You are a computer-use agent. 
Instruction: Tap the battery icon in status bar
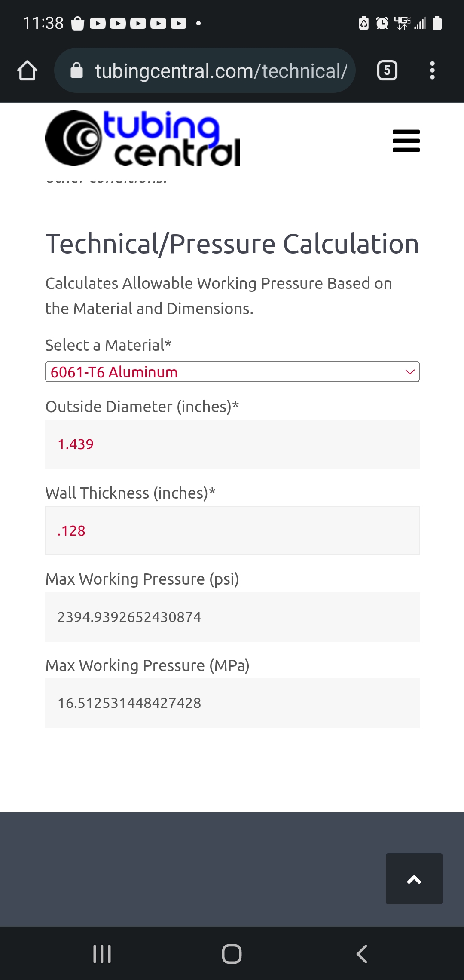pyautogui.click(x=437, y=23)
